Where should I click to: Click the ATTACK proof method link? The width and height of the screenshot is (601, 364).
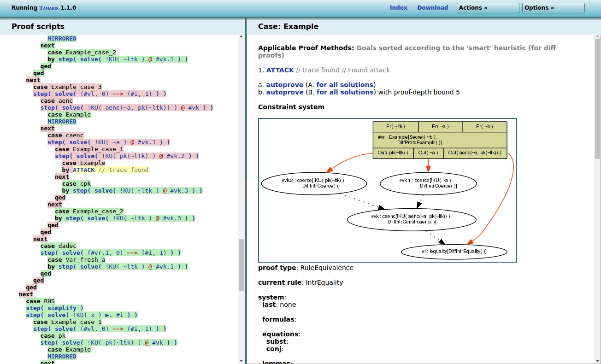(x=280, y=70)
